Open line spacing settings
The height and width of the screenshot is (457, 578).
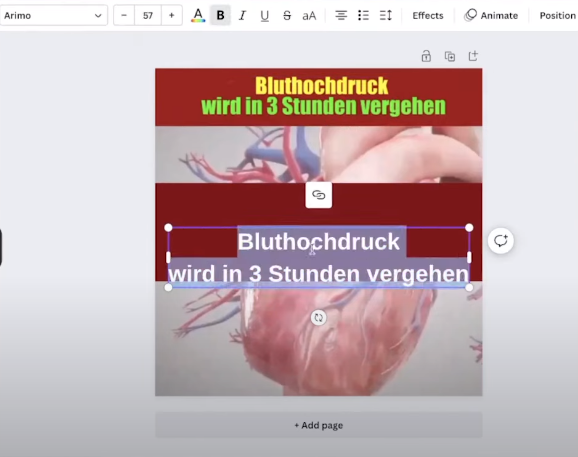(x=386, y=15)
